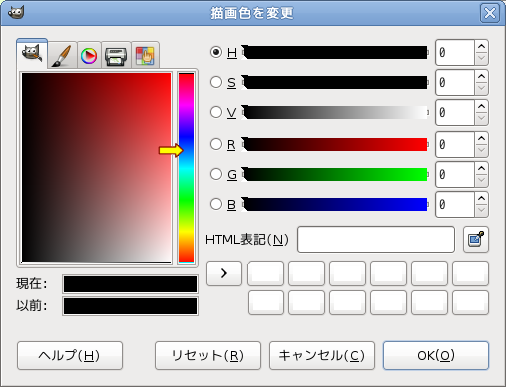Click the ヘルプ(H) help button

click(x=70, y=355)
